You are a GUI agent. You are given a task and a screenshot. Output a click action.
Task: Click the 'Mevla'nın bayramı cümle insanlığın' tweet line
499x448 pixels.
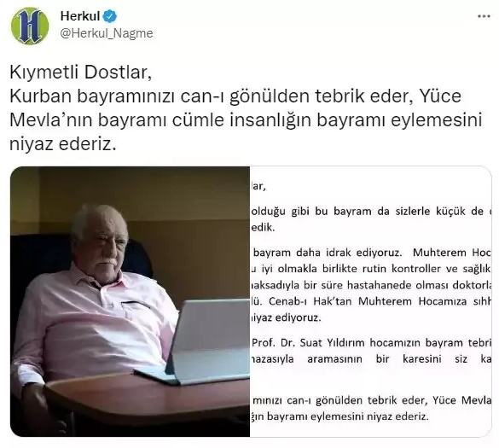246,120
